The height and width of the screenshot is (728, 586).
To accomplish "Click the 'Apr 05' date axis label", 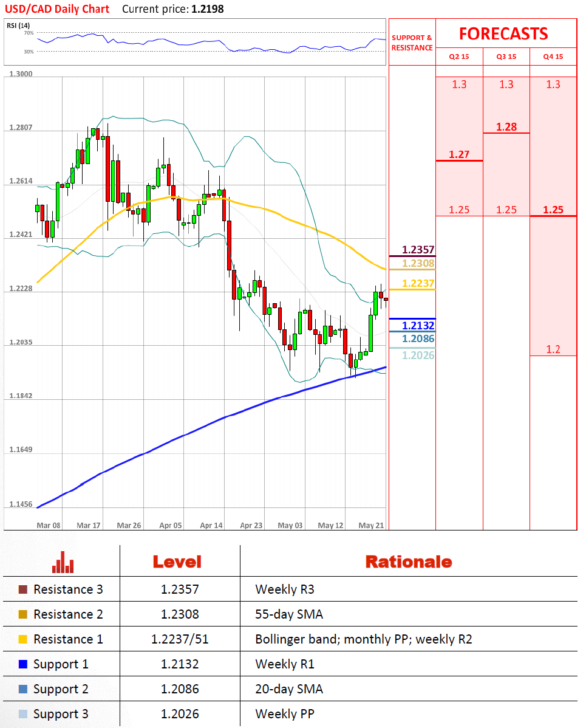I will pos(170,525).
